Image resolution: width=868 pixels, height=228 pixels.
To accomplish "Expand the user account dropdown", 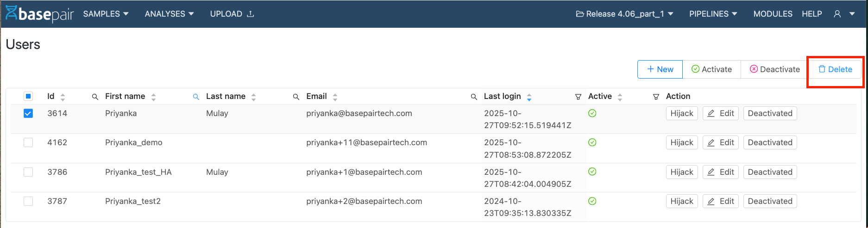I will point(844,14).
